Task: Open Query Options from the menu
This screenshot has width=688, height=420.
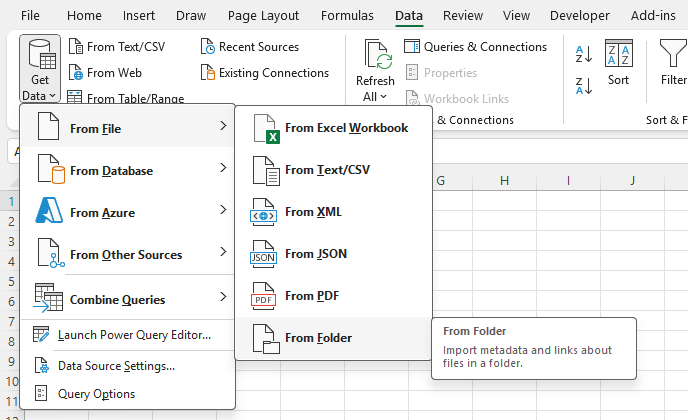Action: click(x=128, y=394)
